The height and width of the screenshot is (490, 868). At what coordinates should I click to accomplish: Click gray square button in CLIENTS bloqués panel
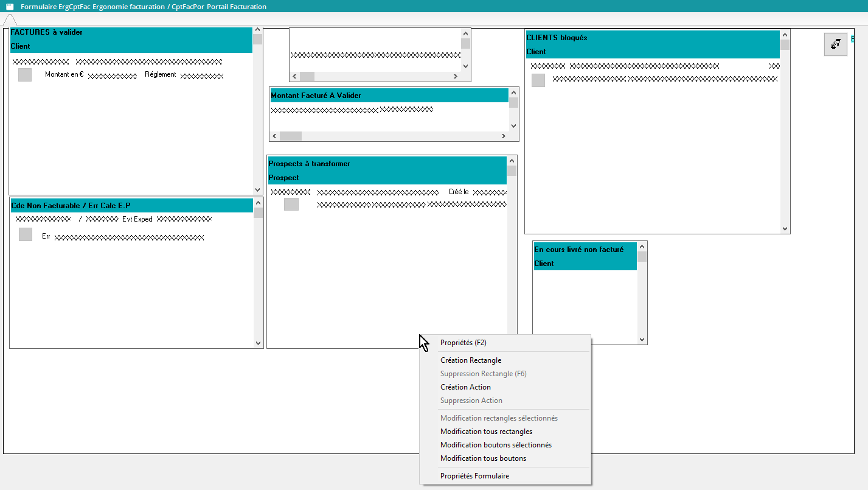click(538, 80)
